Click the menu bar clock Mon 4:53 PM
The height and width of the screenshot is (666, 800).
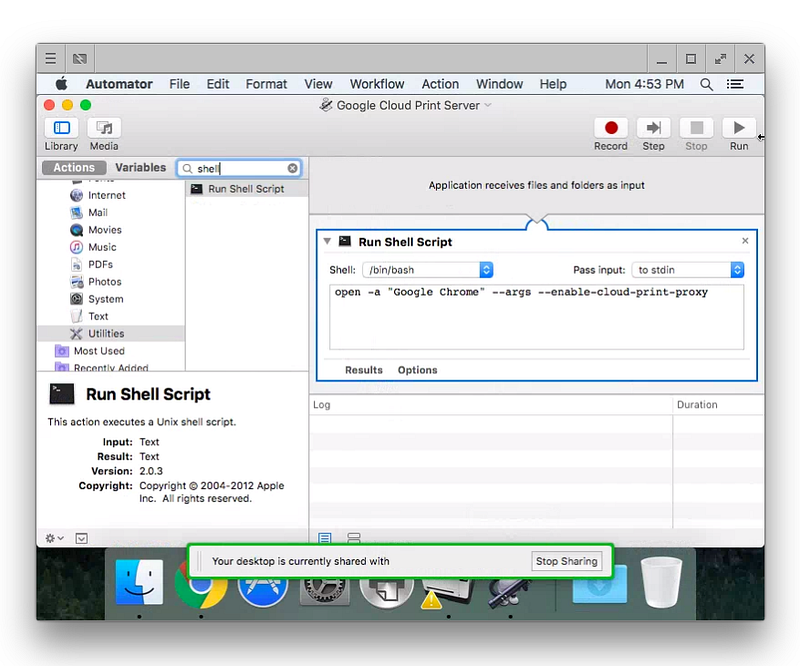(644, 84)
